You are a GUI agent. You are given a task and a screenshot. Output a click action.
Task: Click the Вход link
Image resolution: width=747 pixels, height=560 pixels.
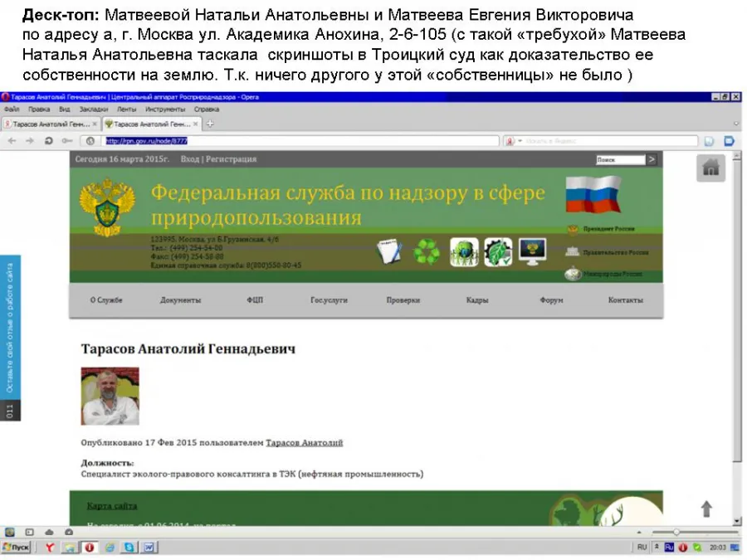[189, 159]
